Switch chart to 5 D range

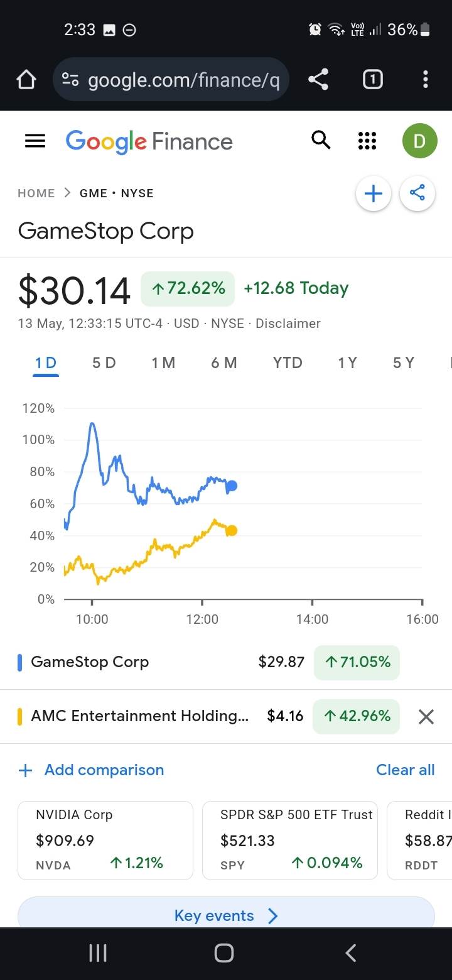click(104, 362)
